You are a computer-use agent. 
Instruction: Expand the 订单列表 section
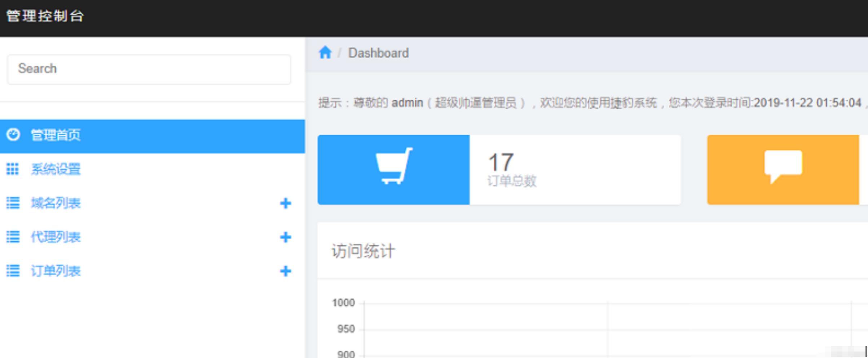285,271
